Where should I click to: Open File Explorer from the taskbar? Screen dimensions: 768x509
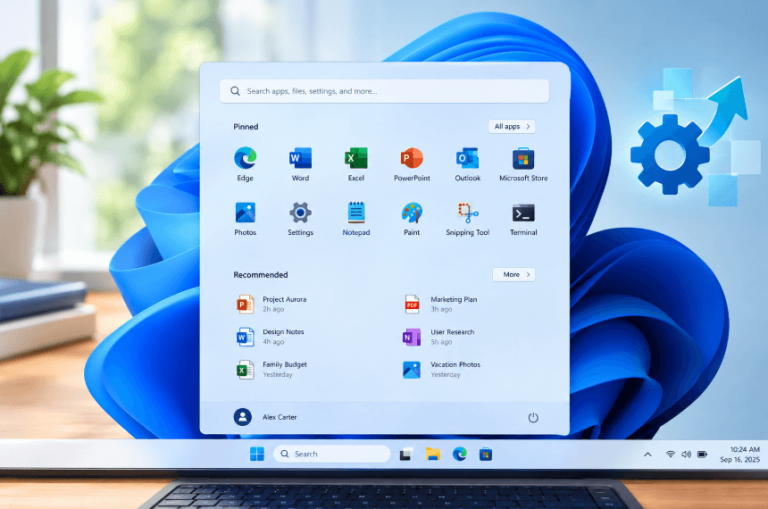coord(432,454)
